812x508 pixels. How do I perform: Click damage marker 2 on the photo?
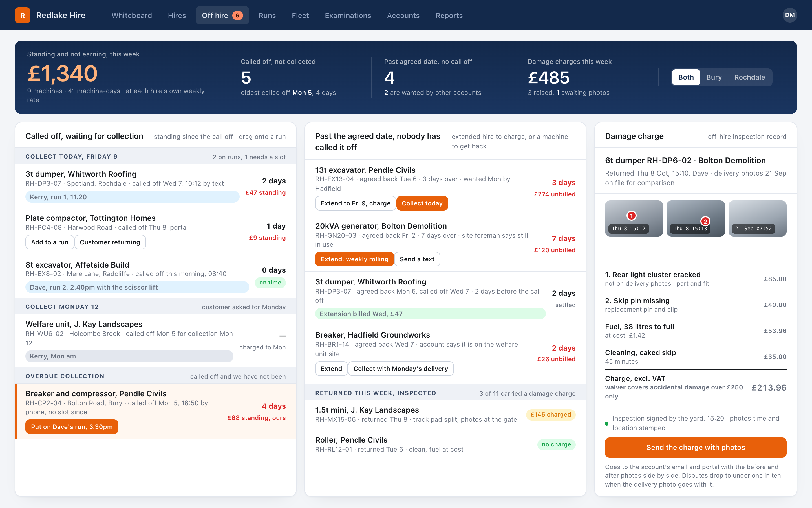tap(705, 221)
